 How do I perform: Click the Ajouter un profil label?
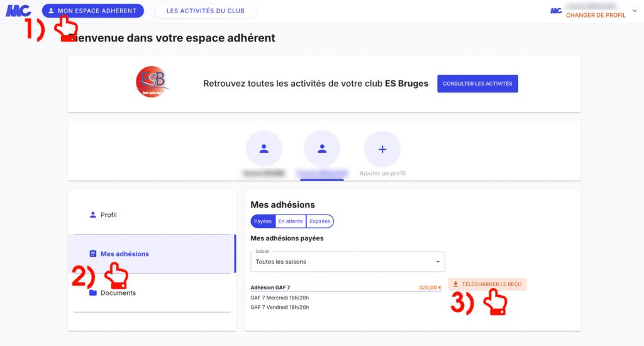point(382,174)
